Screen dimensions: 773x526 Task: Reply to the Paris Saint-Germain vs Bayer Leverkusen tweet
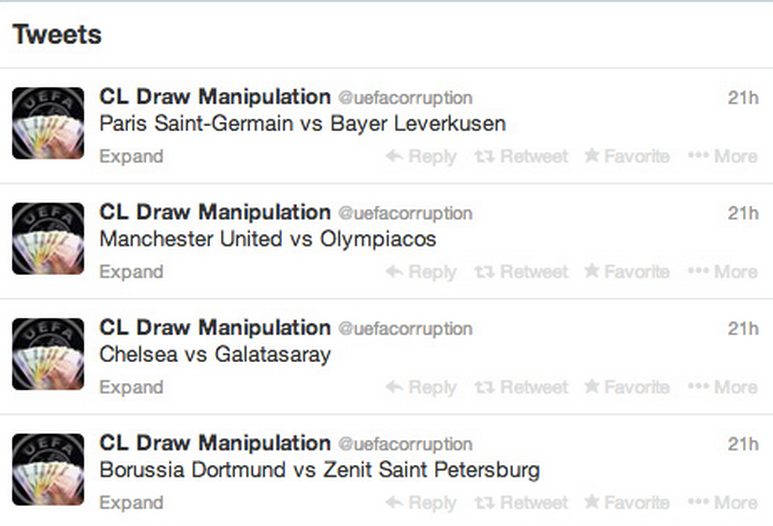coord(421,157)
